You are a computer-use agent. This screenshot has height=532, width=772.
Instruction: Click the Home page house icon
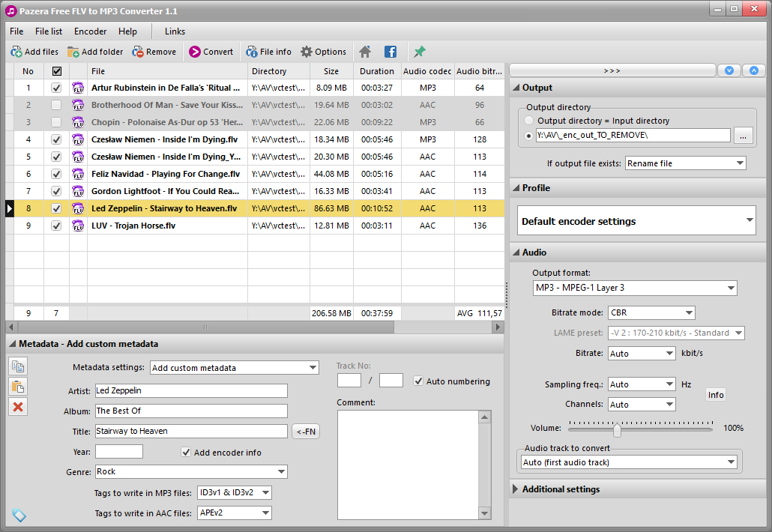point(365,52)
